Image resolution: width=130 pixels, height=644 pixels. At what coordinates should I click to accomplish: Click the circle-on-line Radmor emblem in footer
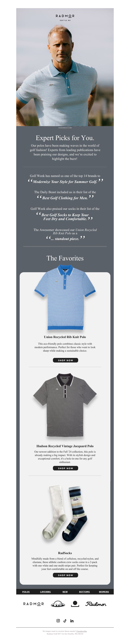pos(75,604)
